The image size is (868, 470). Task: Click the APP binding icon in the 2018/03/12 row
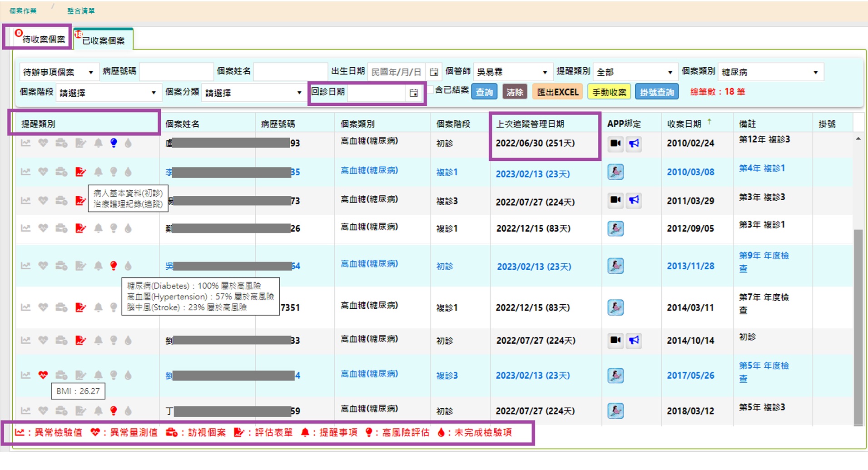(x=615, y=411)
